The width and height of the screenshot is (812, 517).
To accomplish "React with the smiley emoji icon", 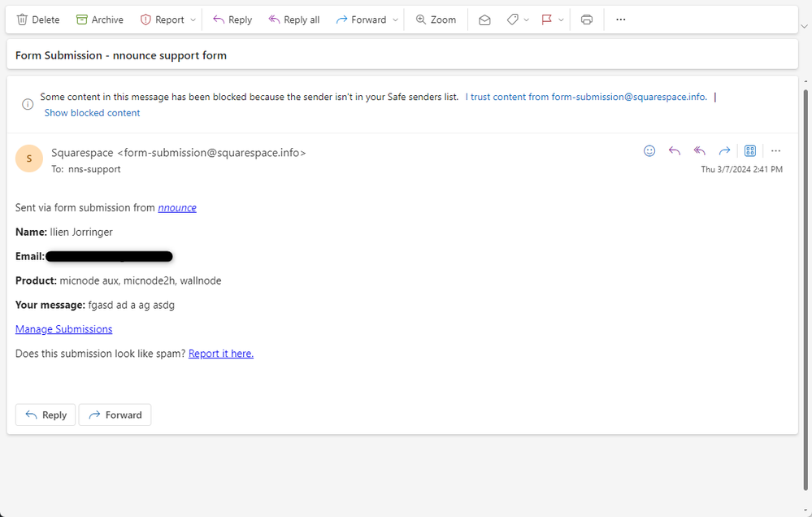I will (x=649, y=150).
